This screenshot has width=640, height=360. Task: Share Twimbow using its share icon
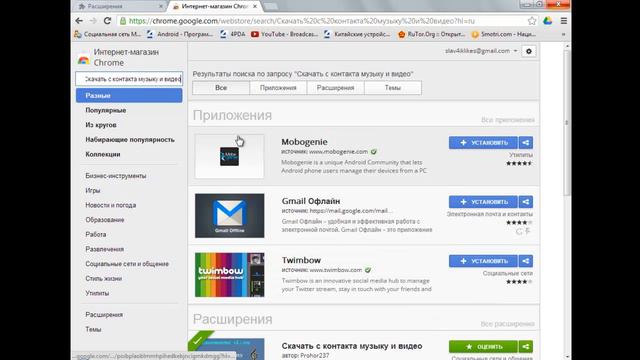526,261
